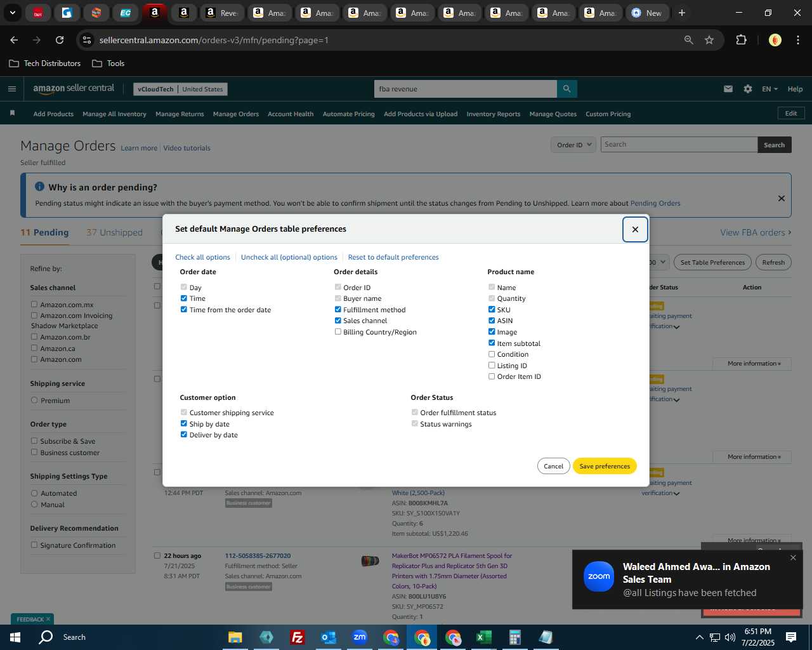
Task: Switch to the 37 Unshipped tab
Action: [x=114, y=232]
